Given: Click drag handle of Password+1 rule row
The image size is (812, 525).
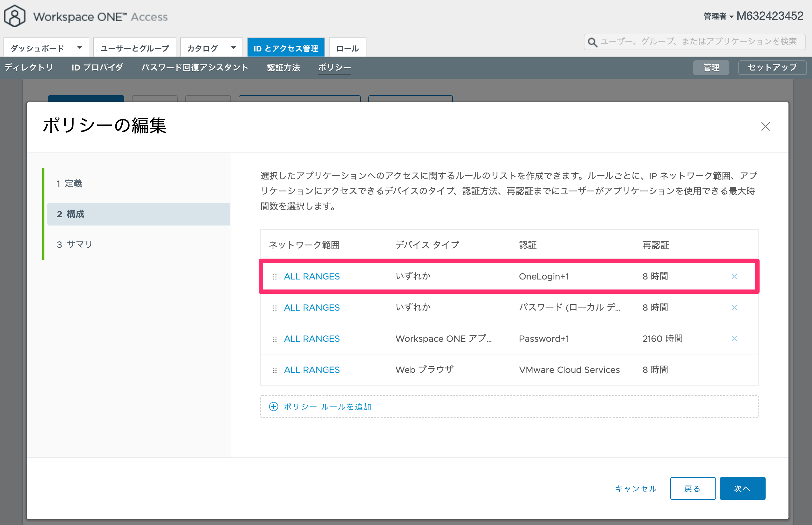Looking at the screenshot, I should point(275,339).
